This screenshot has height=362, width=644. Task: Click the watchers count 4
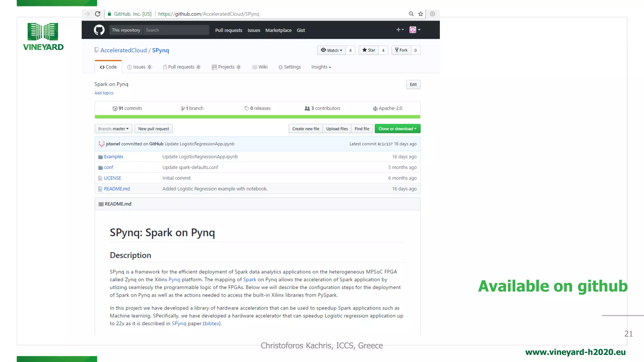[350, 50]
